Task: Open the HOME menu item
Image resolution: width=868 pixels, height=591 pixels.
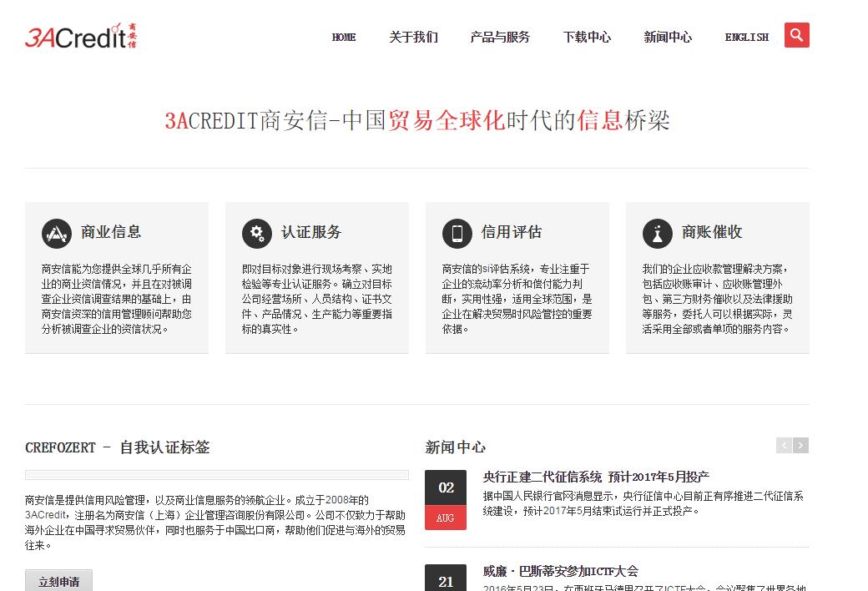Action: point(344,37)
